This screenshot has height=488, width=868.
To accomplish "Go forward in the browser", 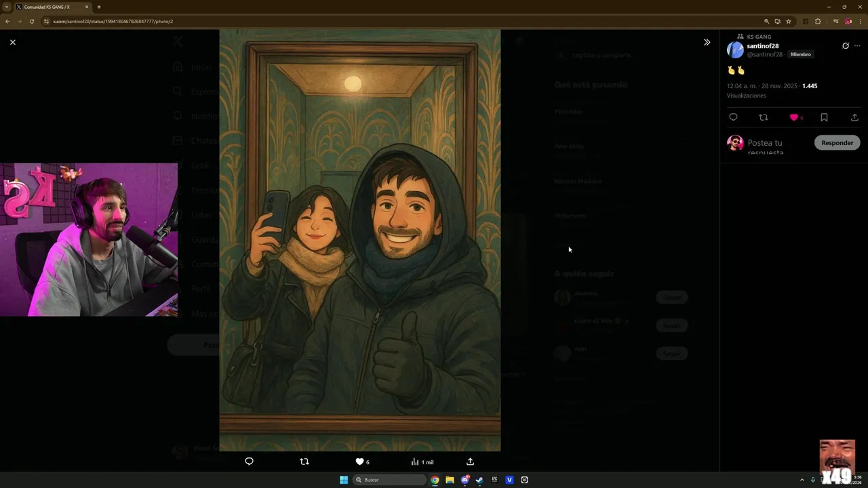I will coord(19,21).
